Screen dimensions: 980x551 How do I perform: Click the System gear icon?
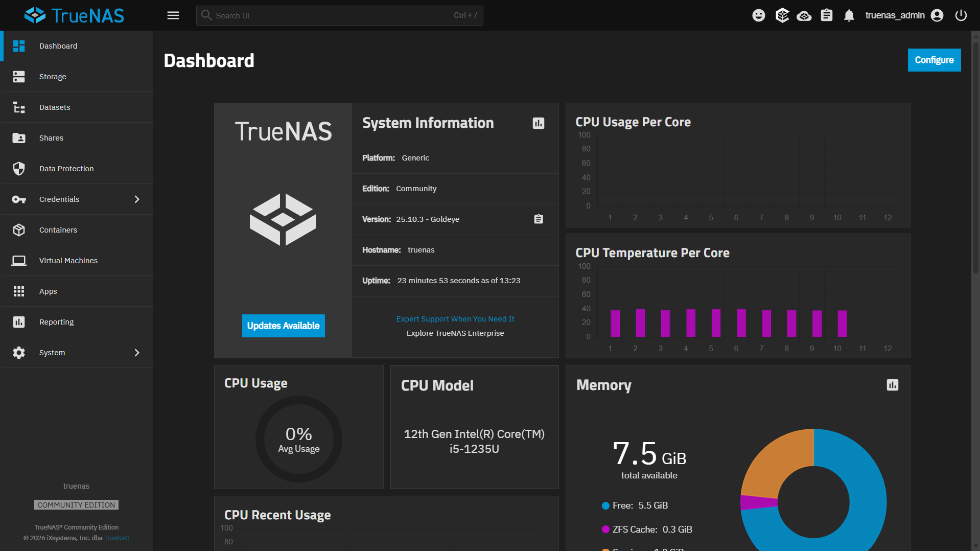pos(19,353)
